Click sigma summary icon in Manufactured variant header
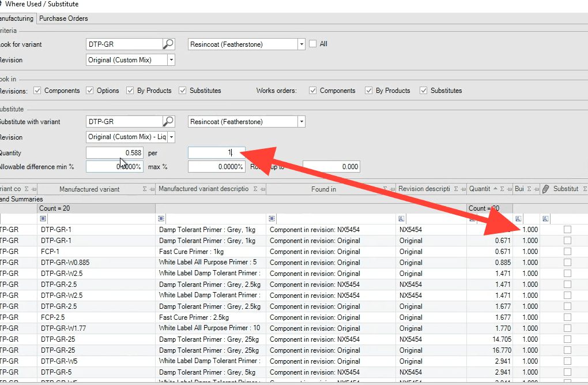Viewport: 588px width, 385px height. 145,189
